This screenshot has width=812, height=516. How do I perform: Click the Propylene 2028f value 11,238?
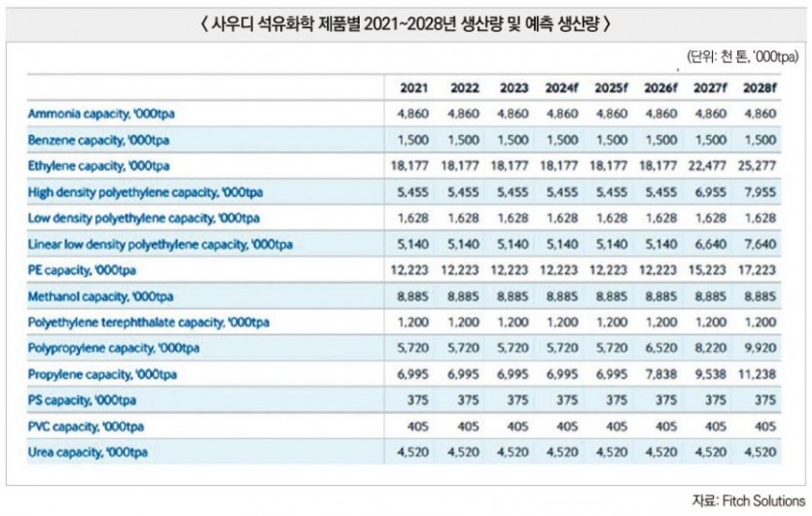[759, 373]
